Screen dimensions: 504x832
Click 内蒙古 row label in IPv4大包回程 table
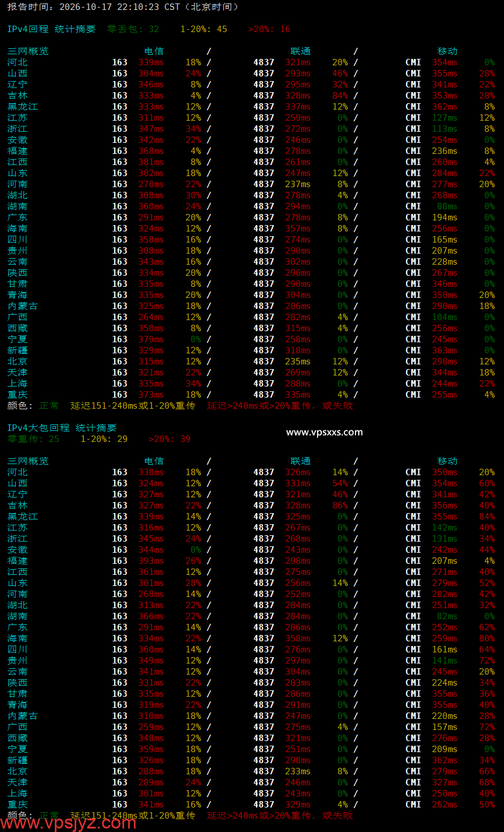[x=23, y=716]
